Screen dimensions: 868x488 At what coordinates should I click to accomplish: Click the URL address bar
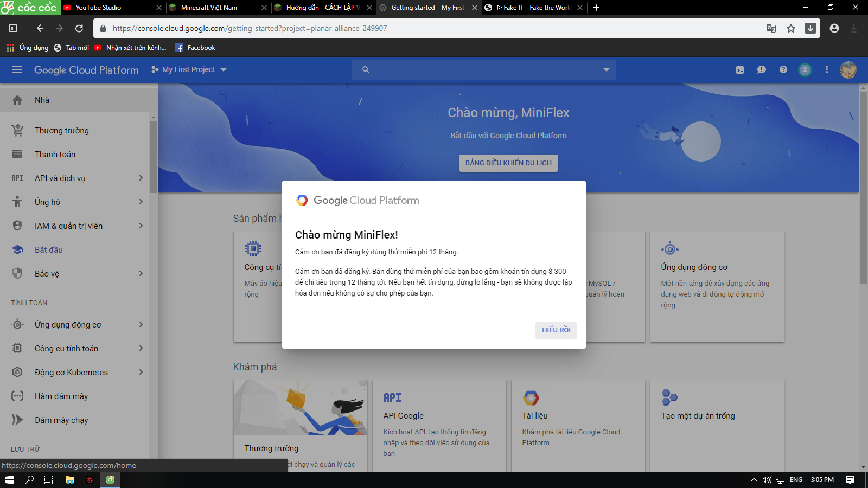[434, 28]
